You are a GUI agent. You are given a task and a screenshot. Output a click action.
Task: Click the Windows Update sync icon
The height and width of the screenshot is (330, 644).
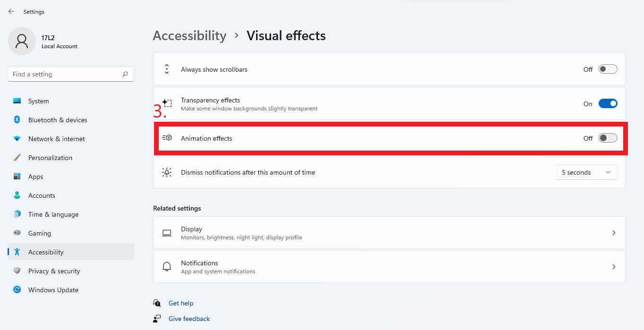click(17, 290)
